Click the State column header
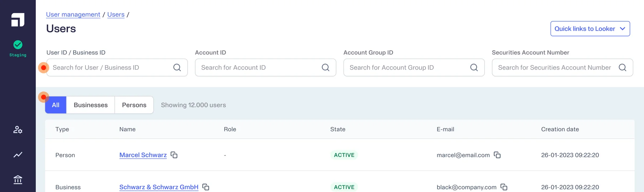This screenshot has width=644, height=192. pos(338,129)
